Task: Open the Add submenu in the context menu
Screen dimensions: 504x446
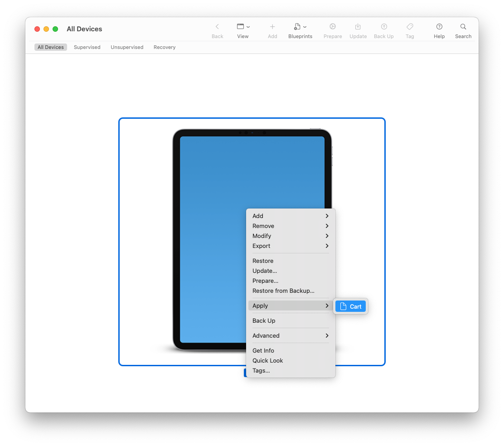Action: [290, 216]
